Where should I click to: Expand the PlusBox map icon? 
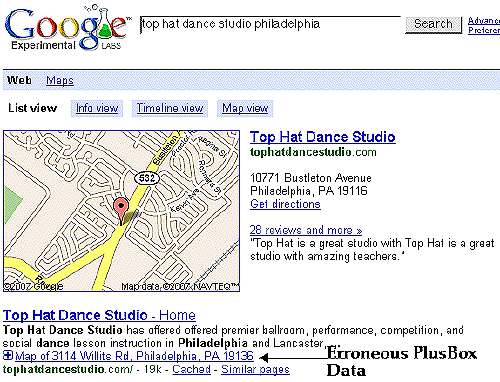8,355
